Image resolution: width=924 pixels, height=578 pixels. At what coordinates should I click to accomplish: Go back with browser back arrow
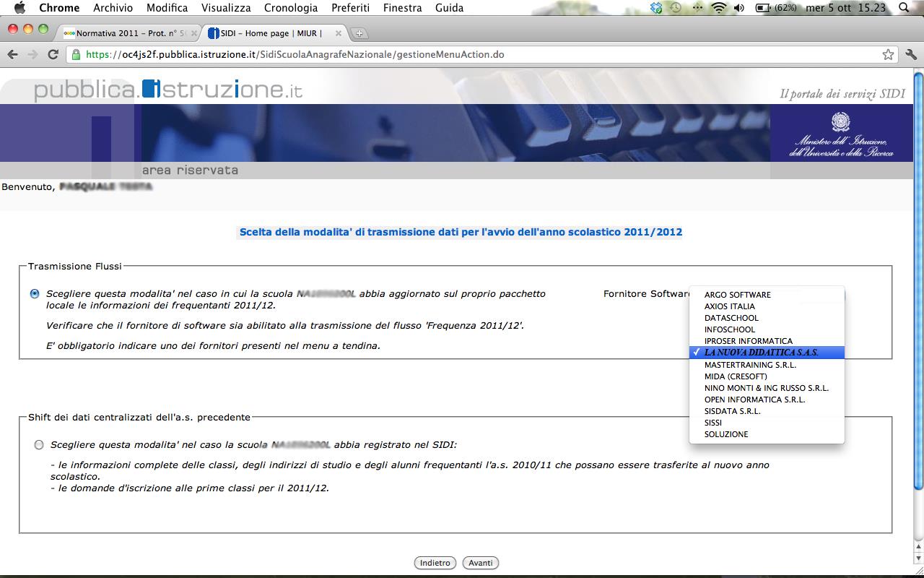[x=12, y=54]
